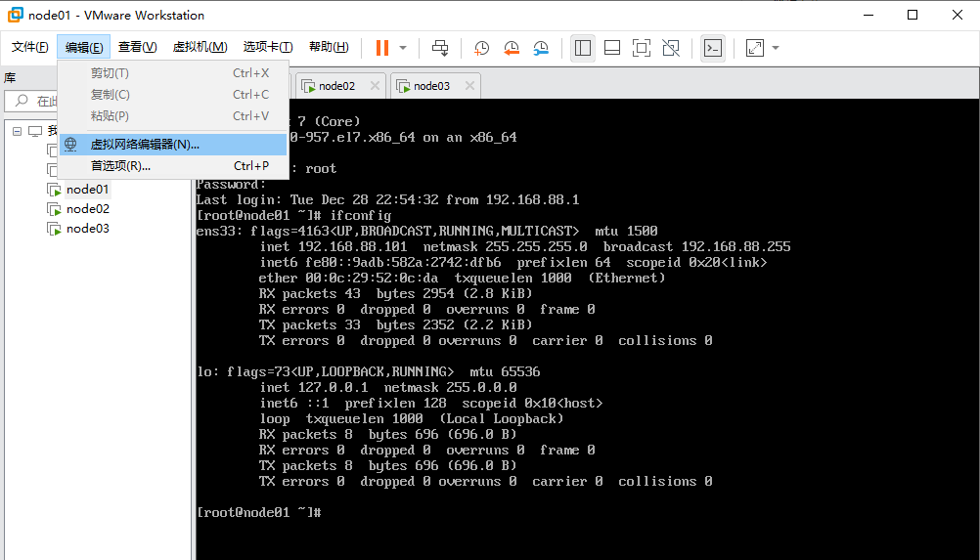This screenshot has height=560, width=980.
Task: Click the computer icon in library tree
Action: tap(35, 131)
